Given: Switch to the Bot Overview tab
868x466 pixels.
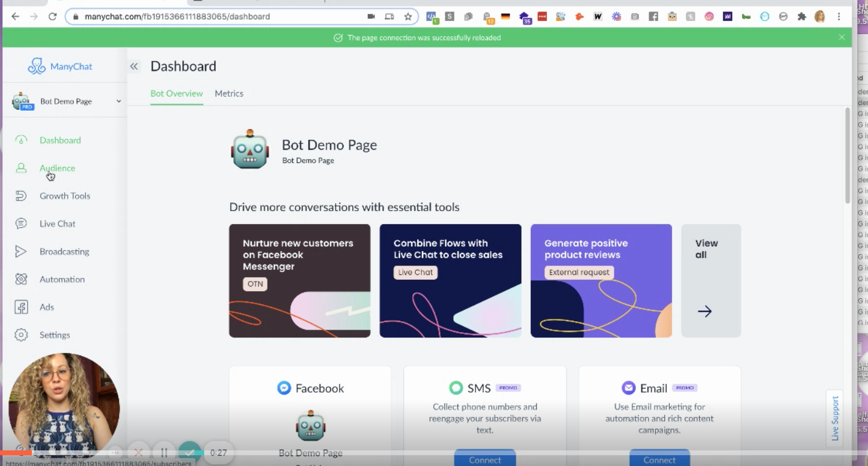Looking at the screenshot, I should click(177, 94).
